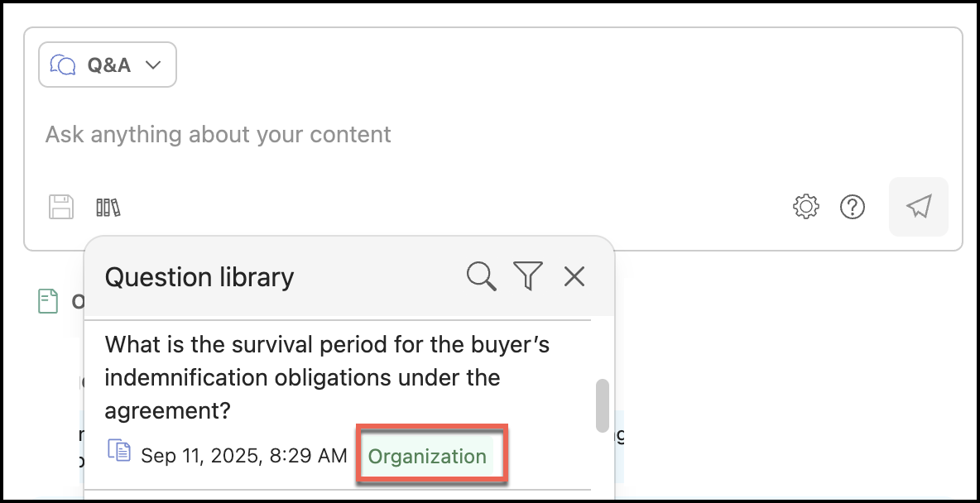
Task: Open the Question library filter funnel
Action: tap(527, 276)
